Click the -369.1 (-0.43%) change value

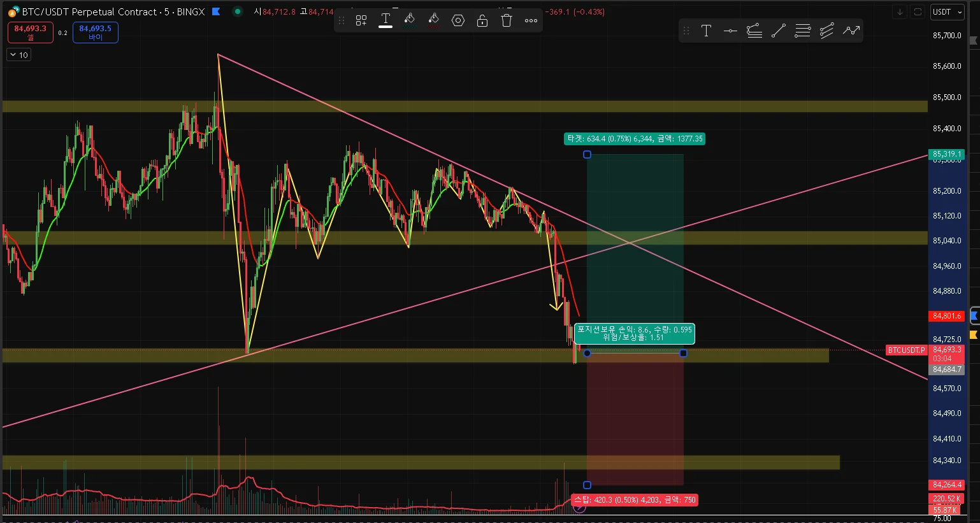[575, 11]
